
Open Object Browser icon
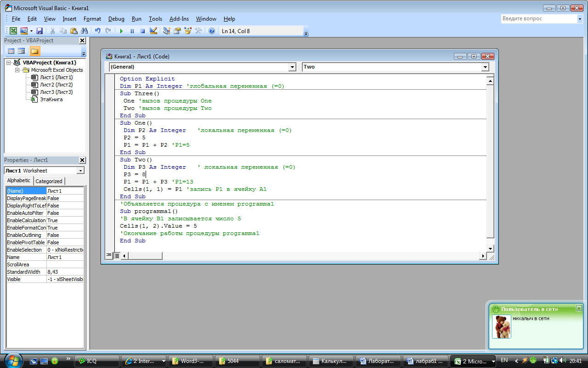point(188,31)
